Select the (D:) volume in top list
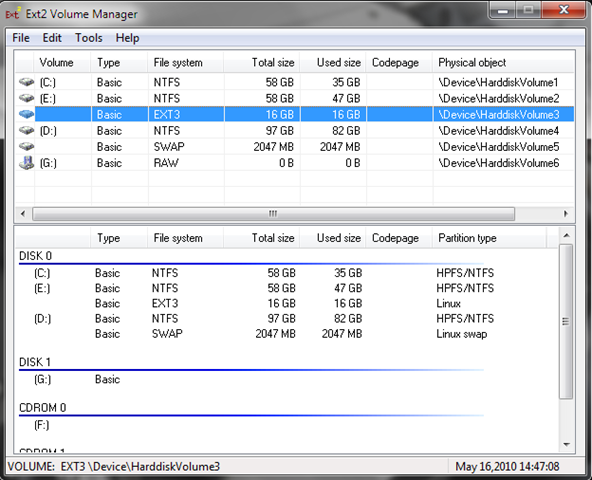Image resolution: width=592 pixels, height=480 pixels. coord(48,131)
